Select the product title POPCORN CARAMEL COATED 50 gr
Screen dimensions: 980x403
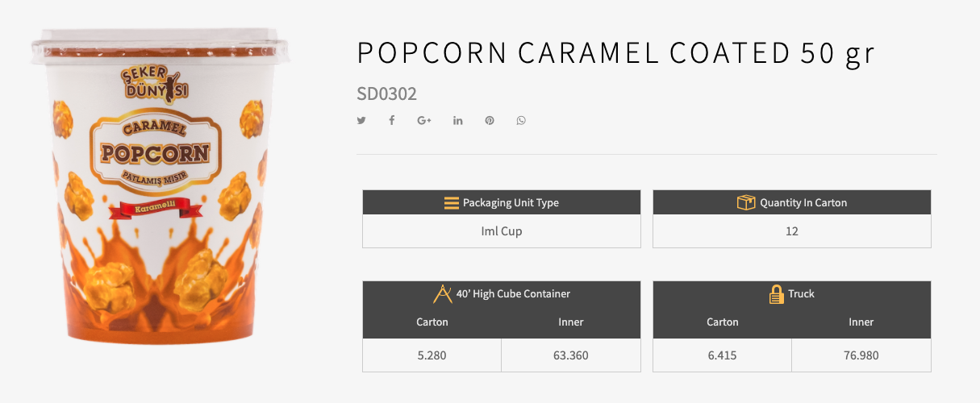(615, 53)
